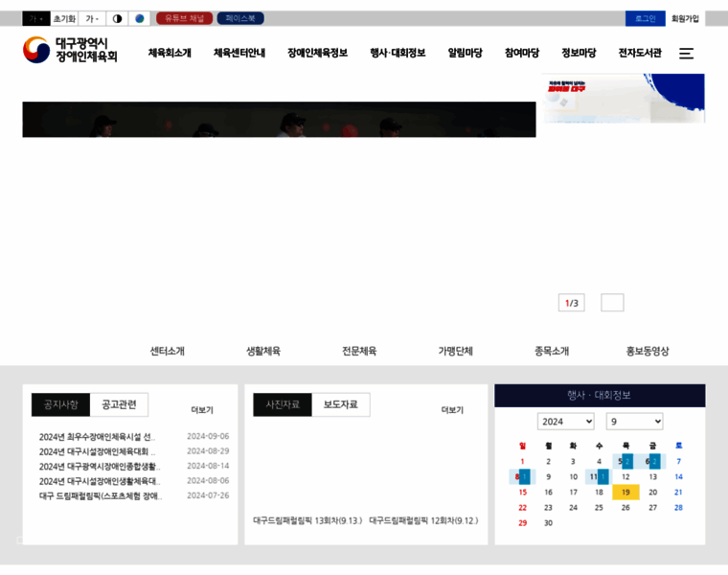Go to 센터소개 shortcut
Screen dimensions: 728x575
[x=167, y=351]
